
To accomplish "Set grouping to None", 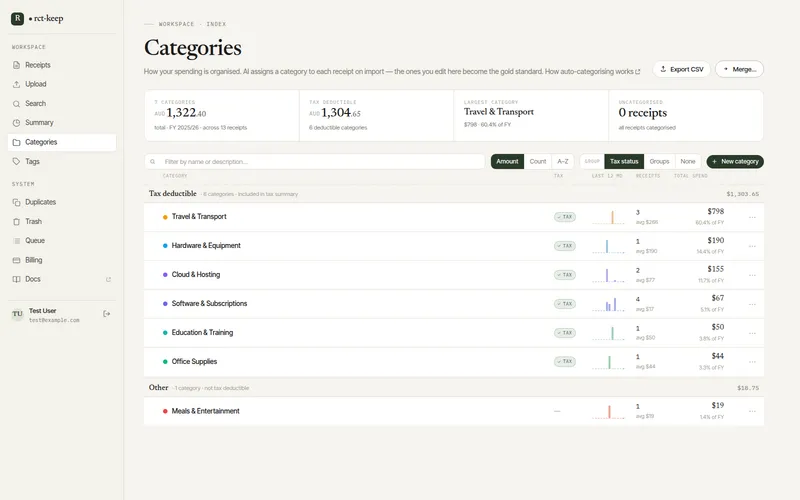I will pos(688,162).
